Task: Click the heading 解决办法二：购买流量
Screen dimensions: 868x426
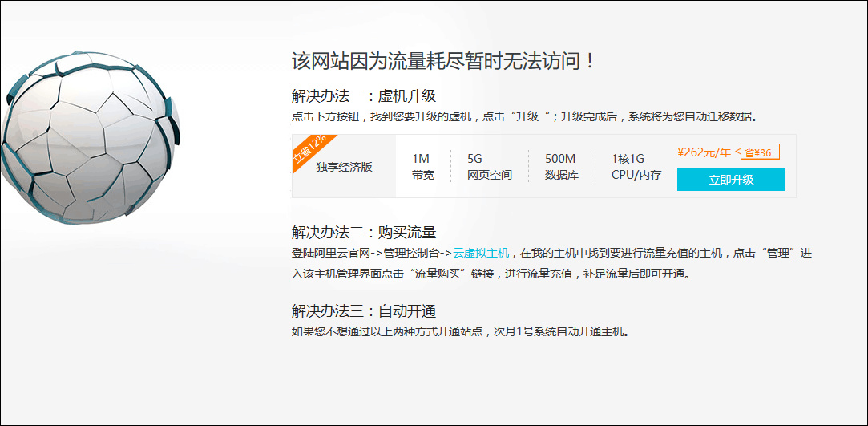Action: pyautogui.click(x=364, y=232)
